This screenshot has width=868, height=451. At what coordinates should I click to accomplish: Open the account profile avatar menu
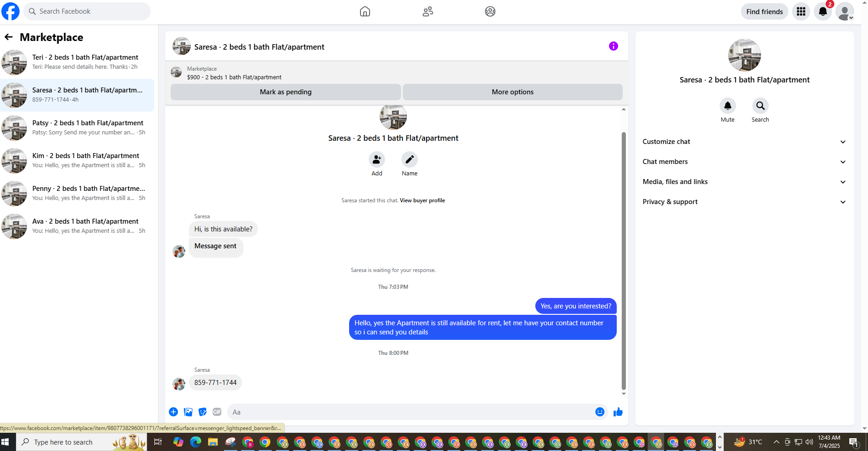845,11
